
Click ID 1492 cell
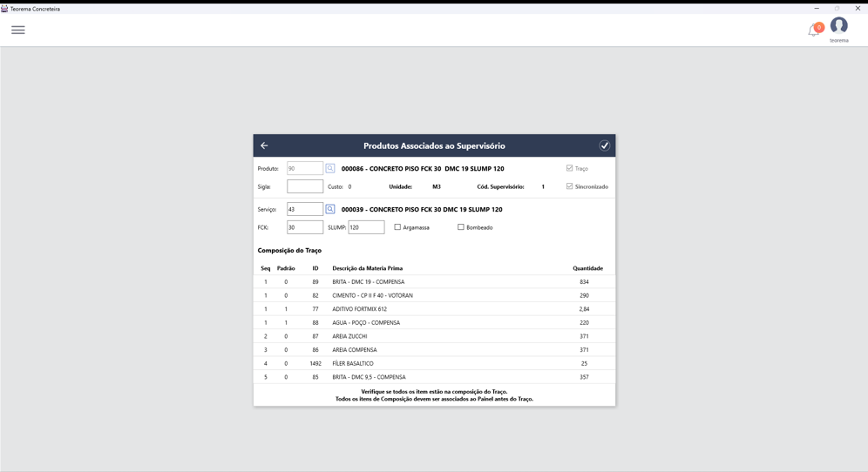point(315,363)
